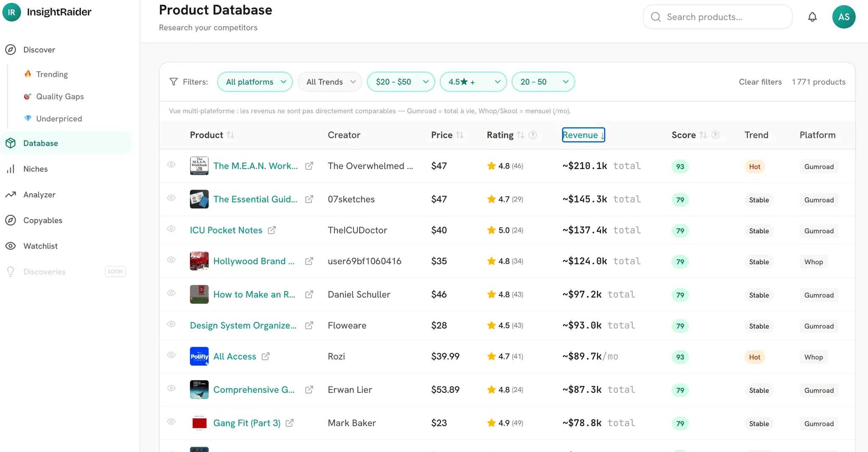Open external link for How to Make an R...
Image resolution: width=868 pixels, height=452 pixels.
(x=309, y=294)
